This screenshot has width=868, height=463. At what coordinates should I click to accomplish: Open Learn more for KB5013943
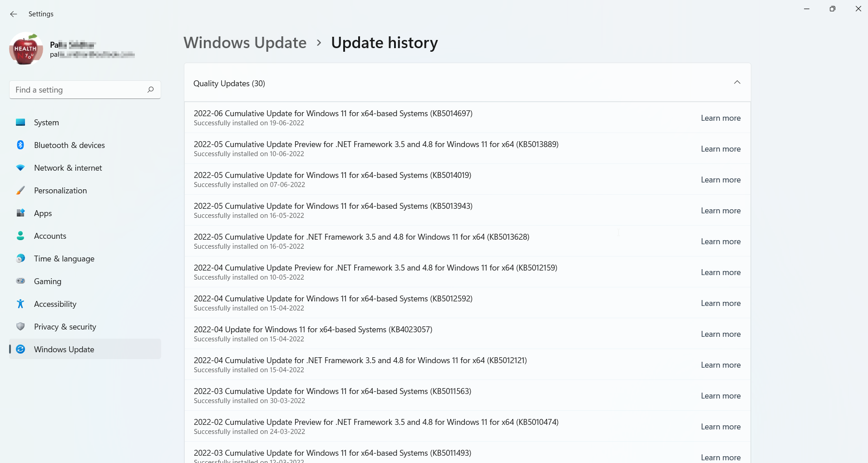tap(720, 211)
